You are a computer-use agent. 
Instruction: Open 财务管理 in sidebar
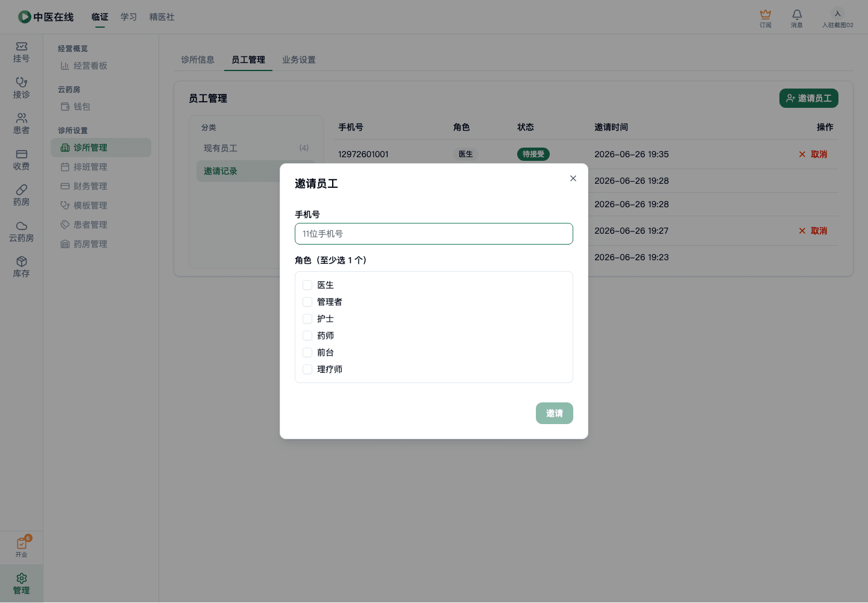[101, 186]
